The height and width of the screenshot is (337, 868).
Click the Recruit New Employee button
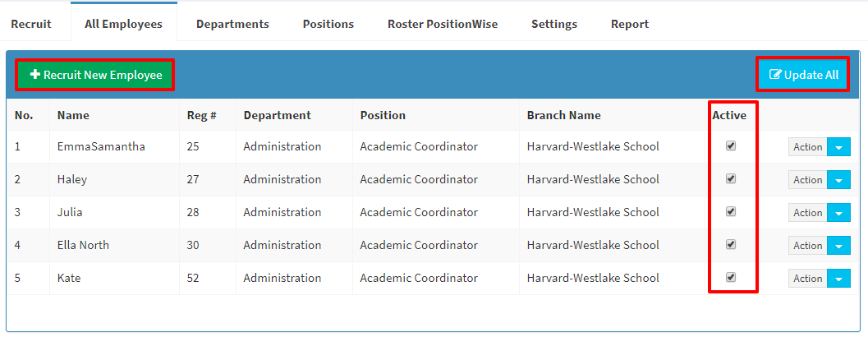(95, 75)
